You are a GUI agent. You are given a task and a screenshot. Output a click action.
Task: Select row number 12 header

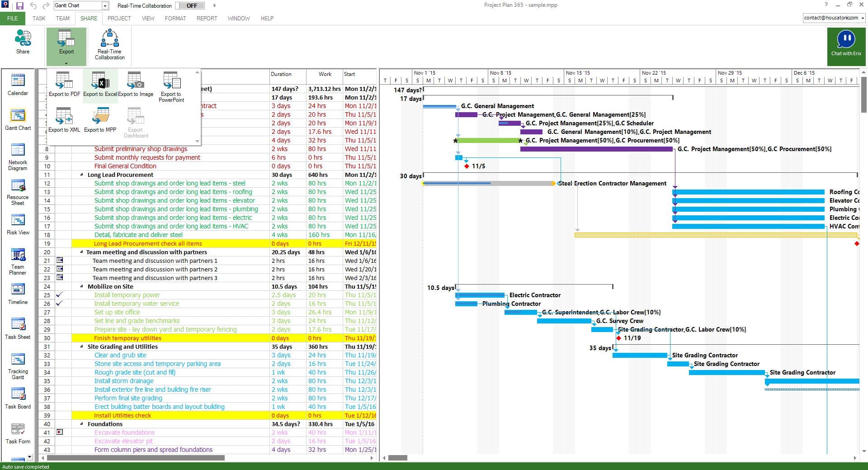[47, 183]
